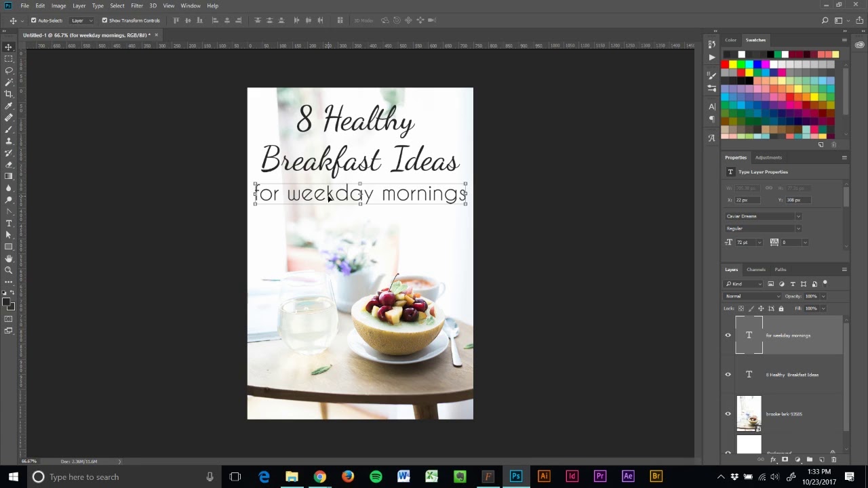868x488 pixels.
Task: Click the font size 72 pt field
Action: (x=745, y=243)
